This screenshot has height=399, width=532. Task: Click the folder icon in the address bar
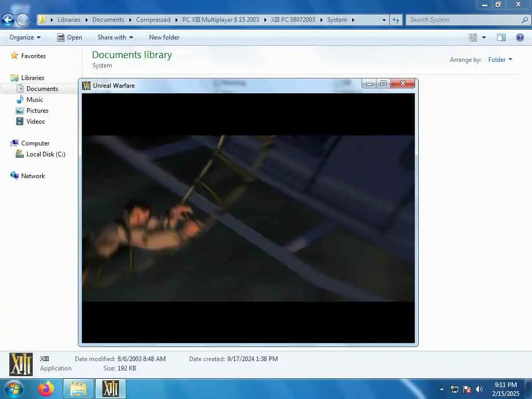pyautogui.click(x=42, y=20)
